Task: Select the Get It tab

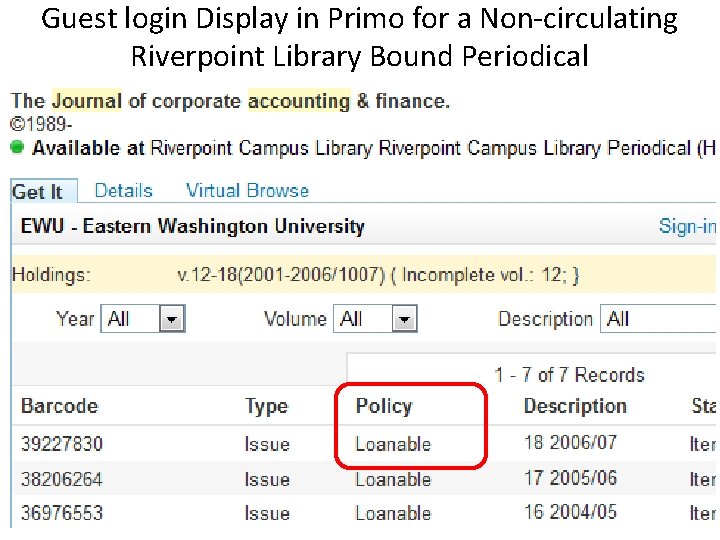Action: click(37, 192)
